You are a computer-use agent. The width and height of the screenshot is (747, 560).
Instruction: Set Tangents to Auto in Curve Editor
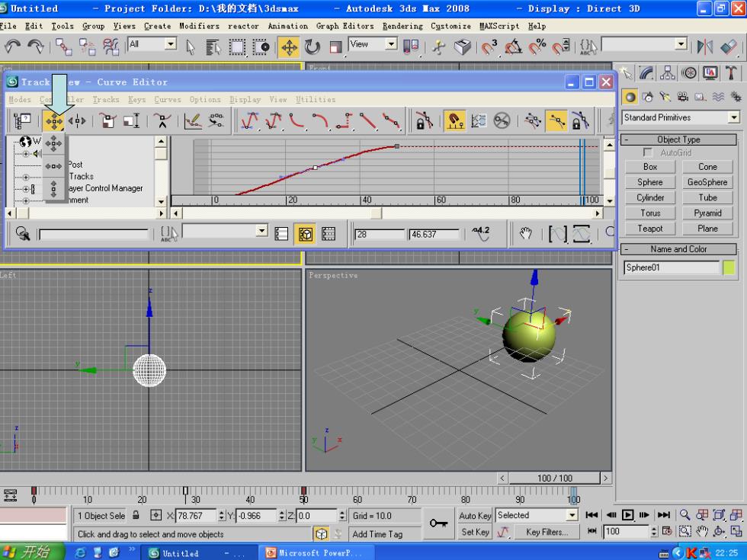click(x=250, y=121)
